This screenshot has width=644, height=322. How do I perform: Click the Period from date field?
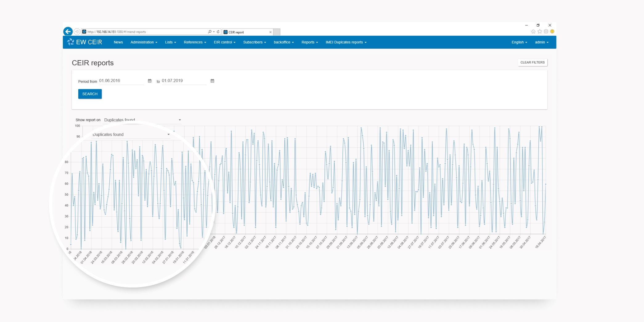point(121,81)
